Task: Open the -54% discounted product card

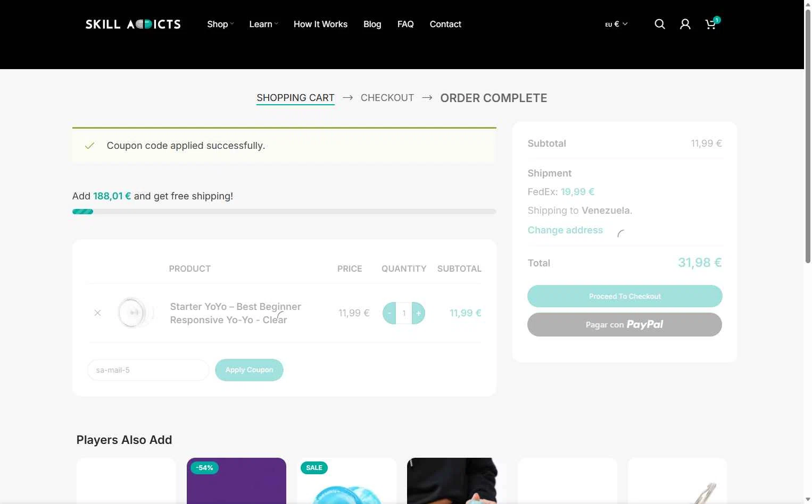Action: pyautogui.click(x=236, y=481)
